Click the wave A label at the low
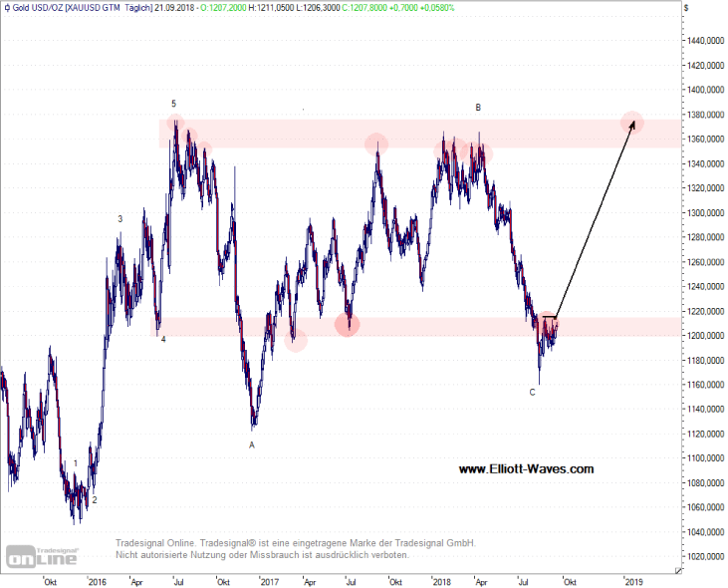This screenshot has height=588, width=728. click(251, 445)
